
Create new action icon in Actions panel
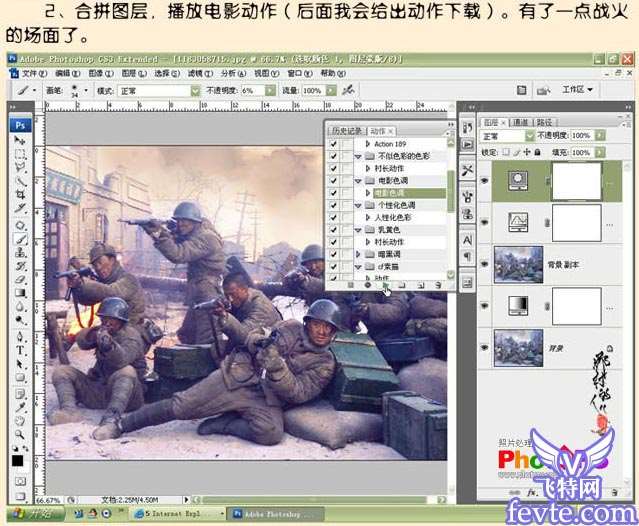click(420, 285)
